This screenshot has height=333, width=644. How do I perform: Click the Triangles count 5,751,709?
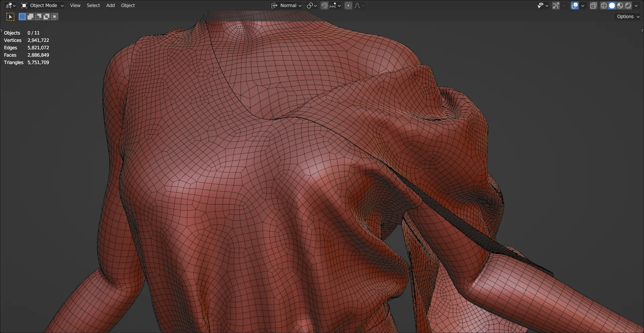[38, 62]
